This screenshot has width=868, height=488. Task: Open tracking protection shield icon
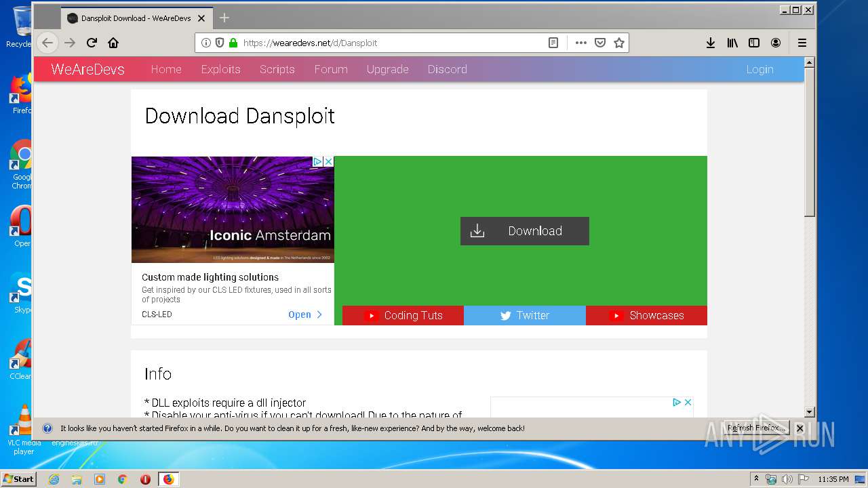[220, 43]
